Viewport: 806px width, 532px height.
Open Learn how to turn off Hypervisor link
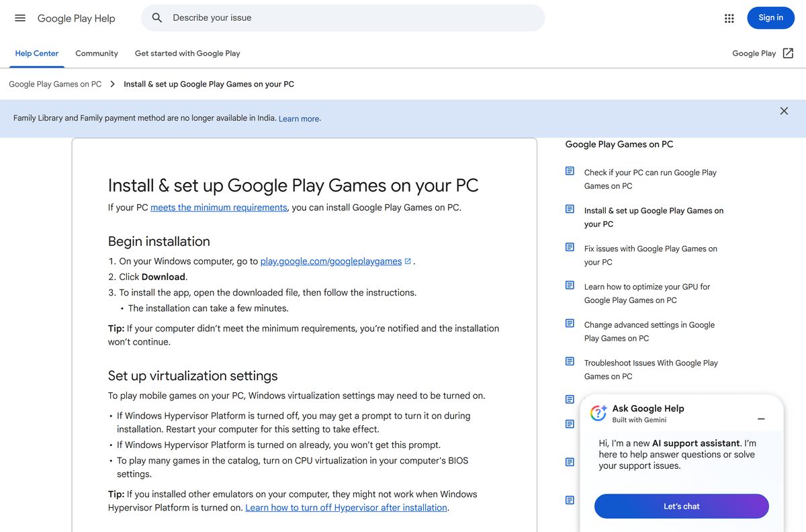click(347, 508)
